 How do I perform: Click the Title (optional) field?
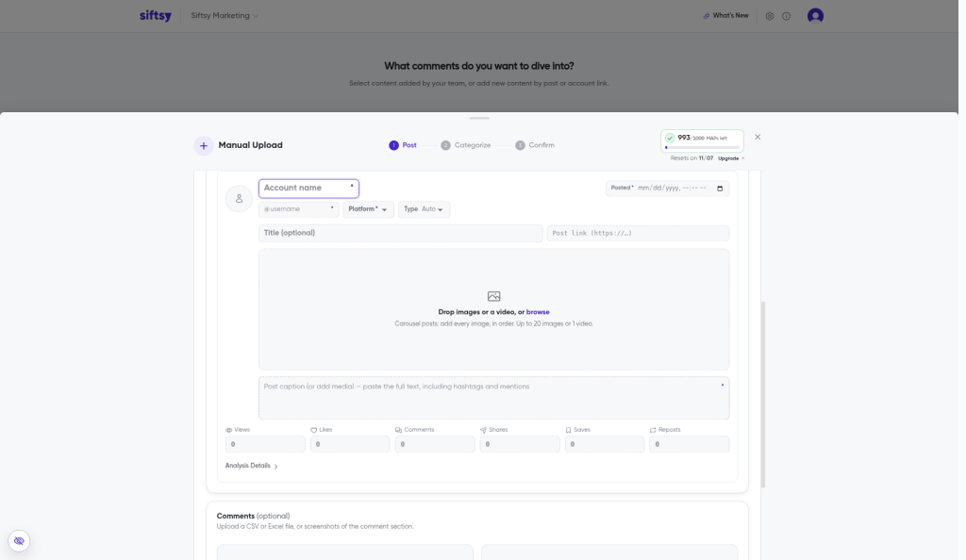pyautogui.click(x=400, y=233)
